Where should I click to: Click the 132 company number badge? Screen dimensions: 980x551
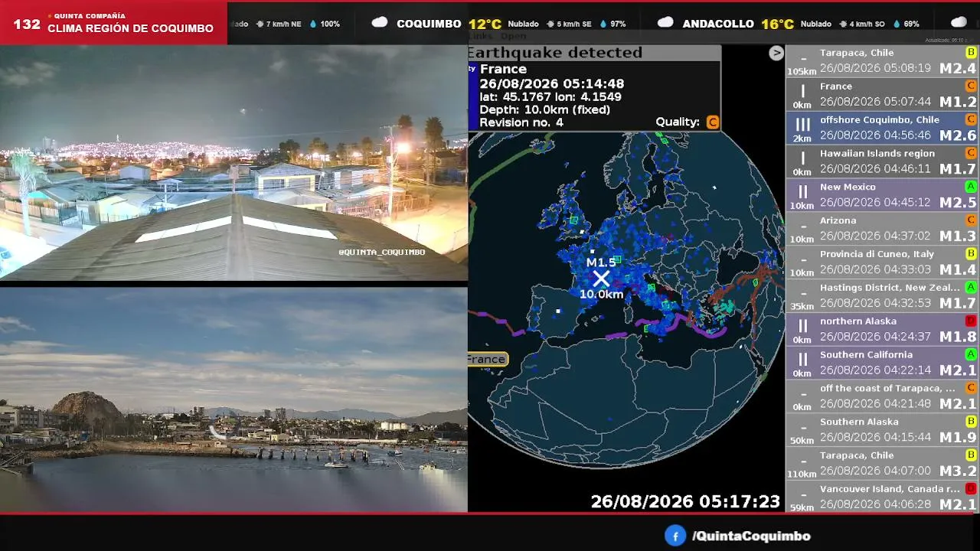point(27,24)
